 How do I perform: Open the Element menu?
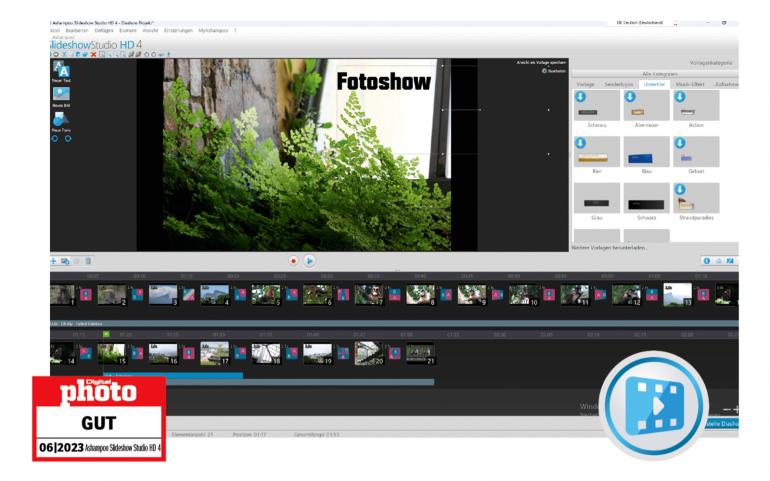tap(128, 30)
